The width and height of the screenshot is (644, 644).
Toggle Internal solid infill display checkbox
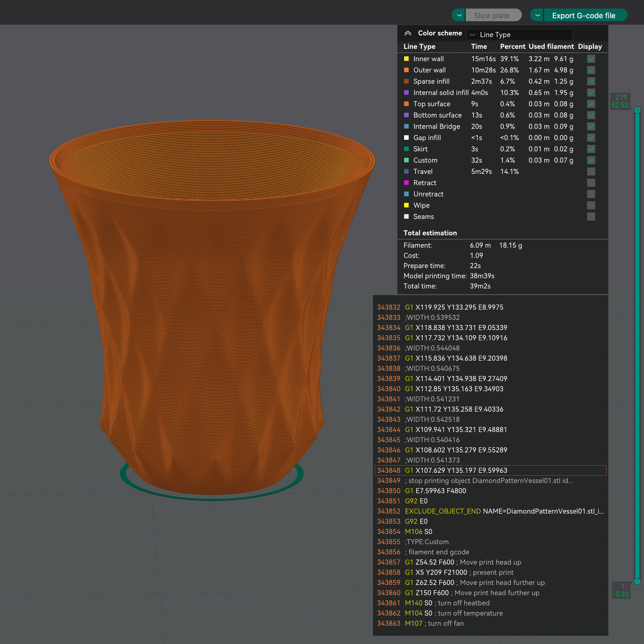click(591, 93)
